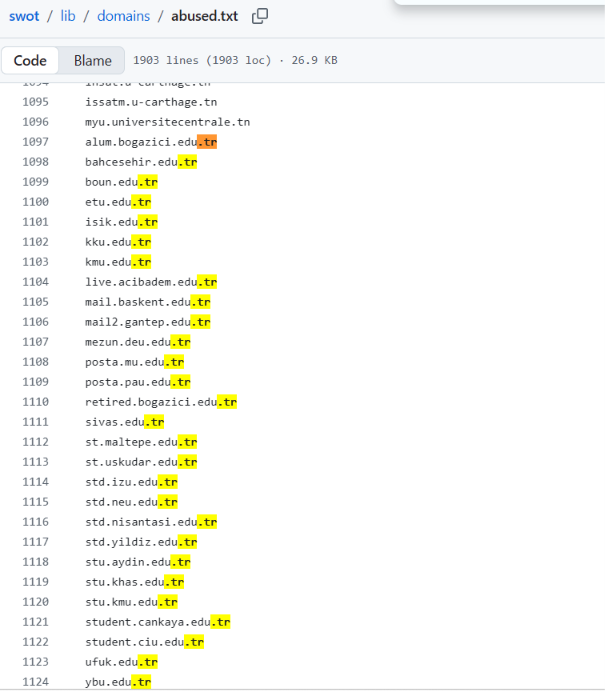Screen dimensions: 605x691
Task: Select line number 1121
Action: [x=36, y=622]
